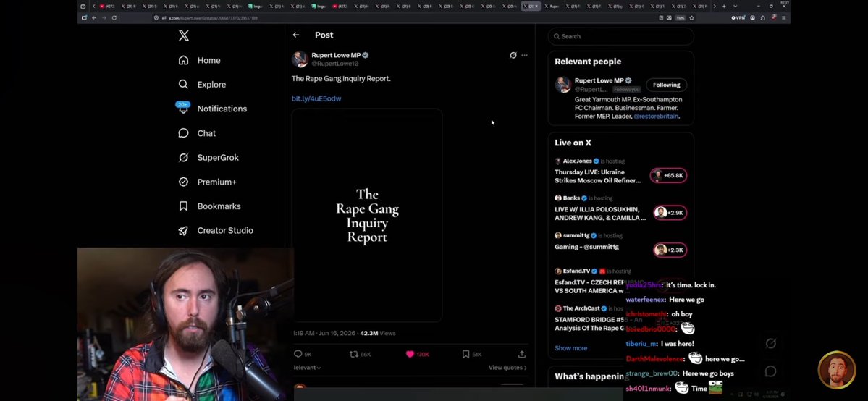Open the post's more options menu
868x401 pixels.
coord(524,56)
